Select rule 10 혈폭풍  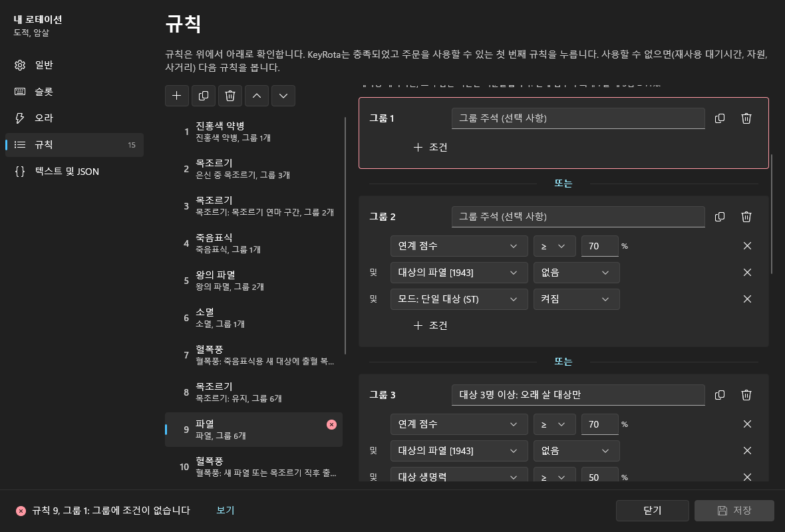[x=254, y=466]
